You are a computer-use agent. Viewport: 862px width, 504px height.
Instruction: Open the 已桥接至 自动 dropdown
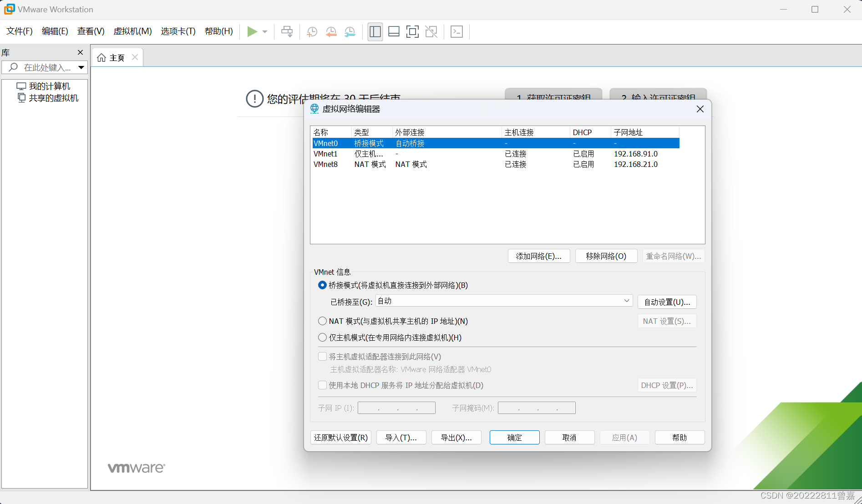[x=504, y=301]
